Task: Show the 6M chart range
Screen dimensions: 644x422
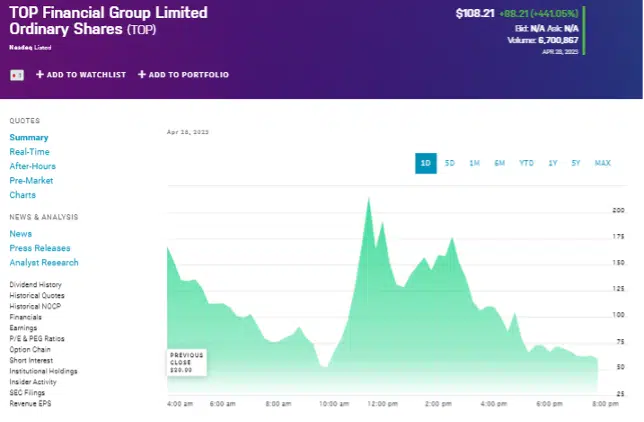Action: pyautogui.click(x=499, y=163)
